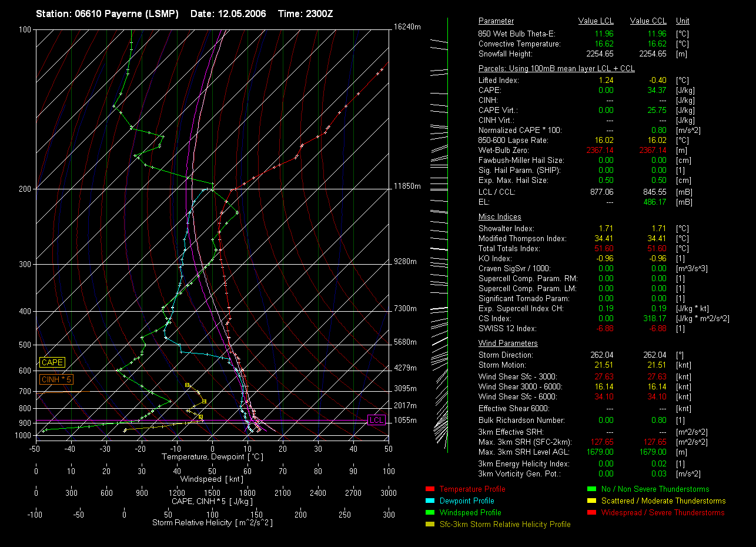Click the station title 06610 Payerne (LSMP)

click(107, 14)
